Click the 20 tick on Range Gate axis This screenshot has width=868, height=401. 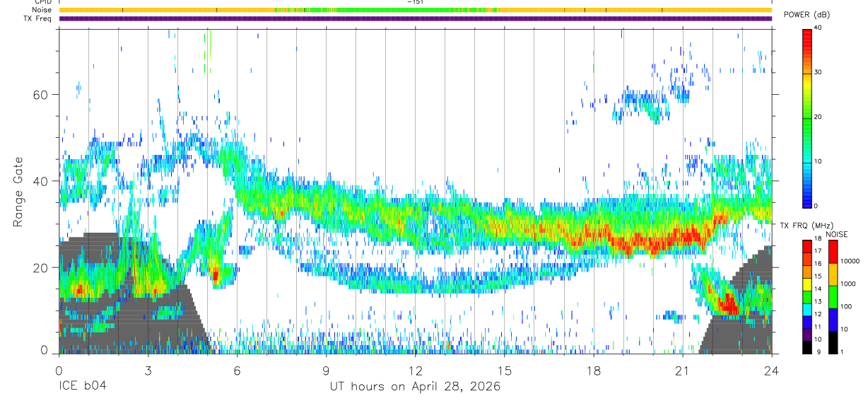coord(42,267)
